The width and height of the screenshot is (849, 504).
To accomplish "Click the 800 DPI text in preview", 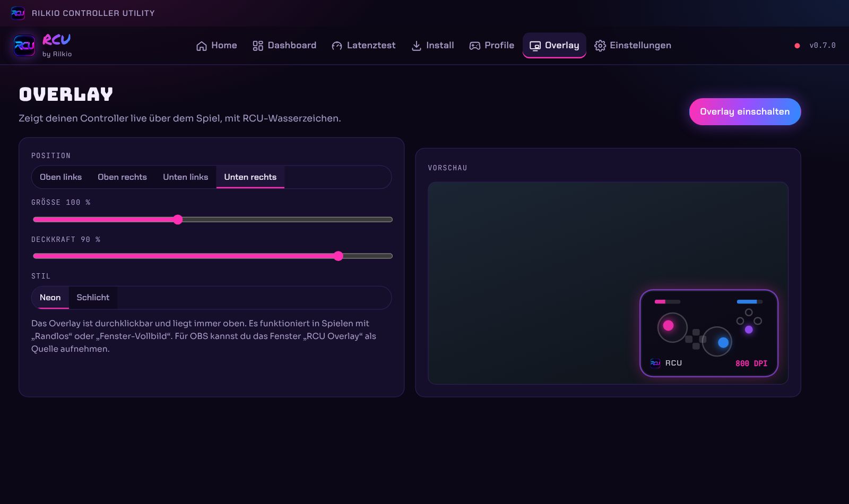I will 751,363.
